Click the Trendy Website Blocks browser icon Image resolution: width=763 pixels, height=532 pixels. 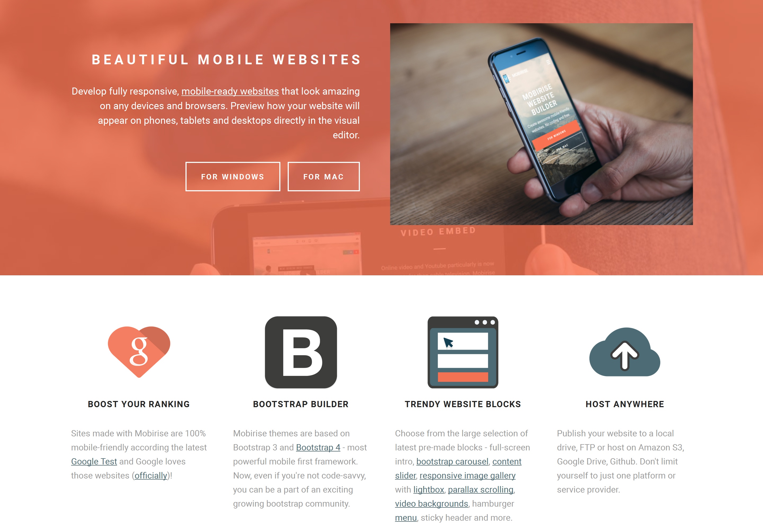[x=462, y=353]
